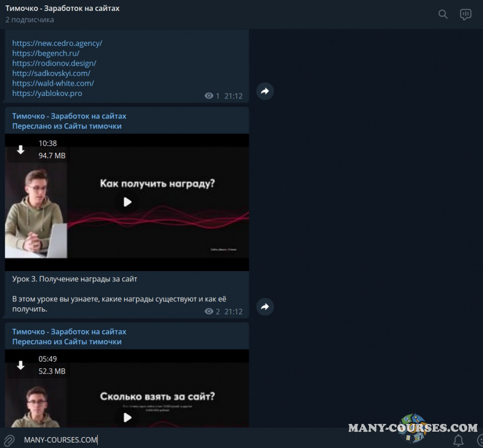Open the begench.ru link

46,53
